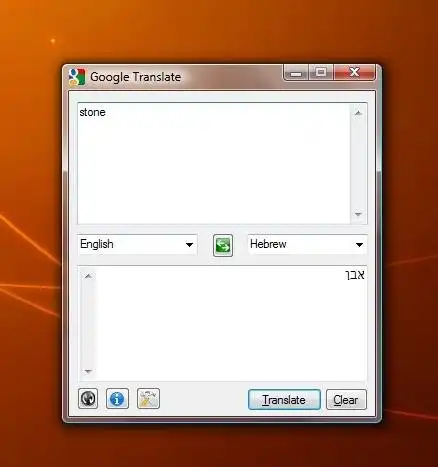Click the Clear button
This screenshot has width=438, height=467.
(x=346, y=399)
